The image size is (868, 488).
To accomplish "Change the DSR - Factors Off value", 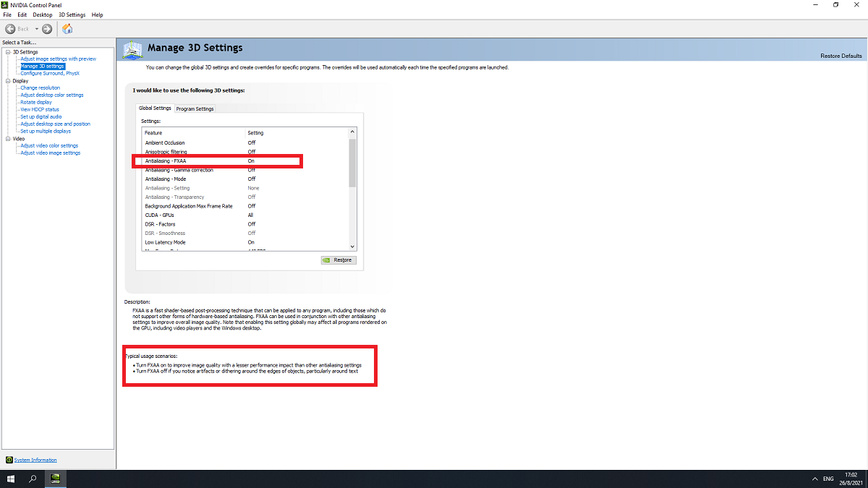I will click(252, 224).
